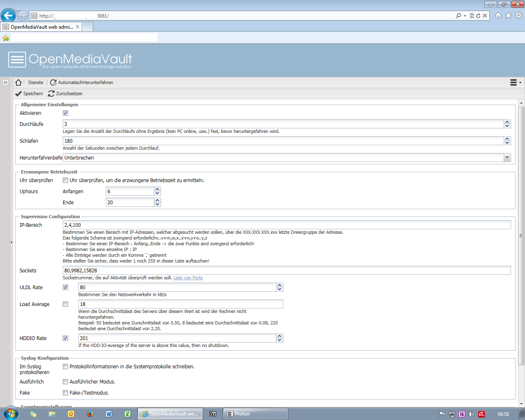Image resolution: width=525 pixels, height=420 pixels.
Task: Enable the Uhr überprüfen checkbox
Action: [x=65, y=180]
